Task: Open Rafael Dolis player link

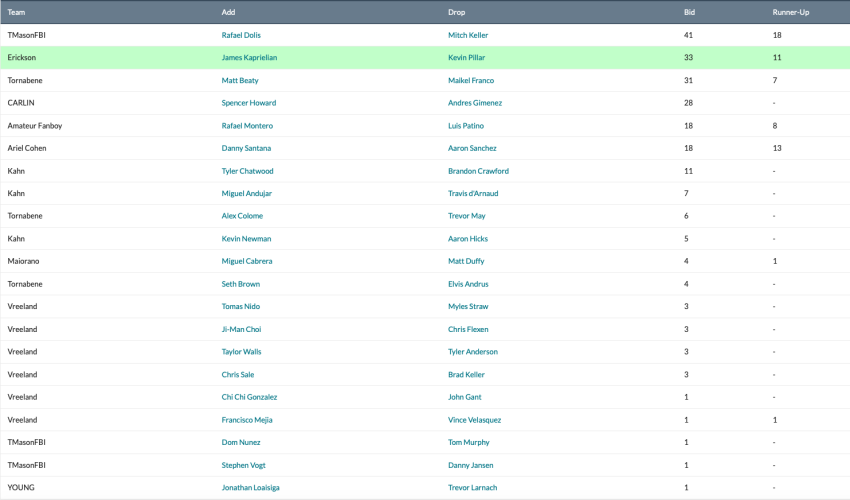Action: tap(241, 35)
